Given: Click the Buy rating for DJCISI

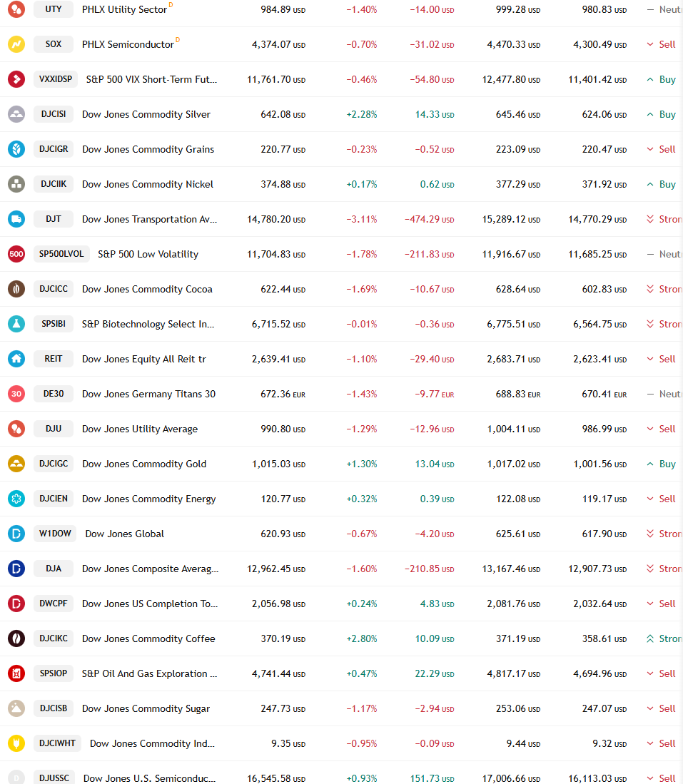Looking at the screenshot, I should coord(661,115).
